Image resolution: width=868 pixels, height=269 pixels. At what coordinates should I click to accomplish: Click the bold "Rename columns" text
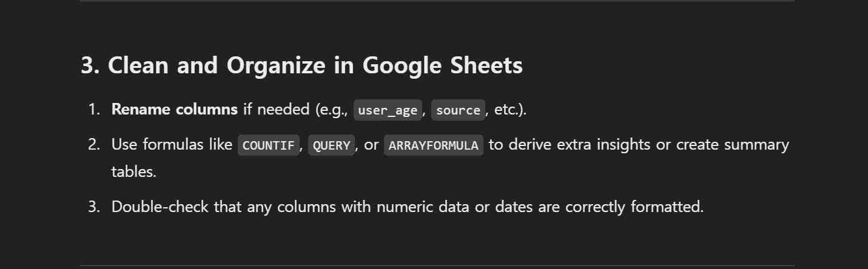pyautogui.click(x=175, y=110)
